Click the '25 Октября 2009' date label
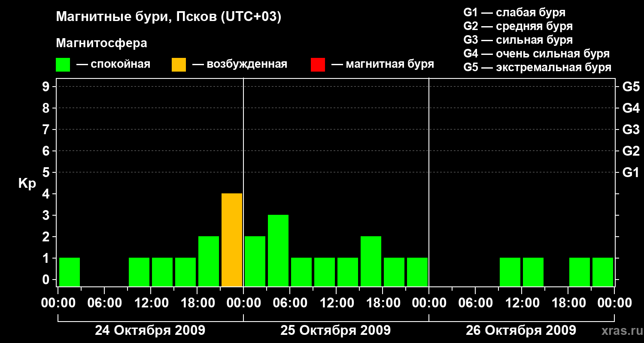 (x=335, y=331)
